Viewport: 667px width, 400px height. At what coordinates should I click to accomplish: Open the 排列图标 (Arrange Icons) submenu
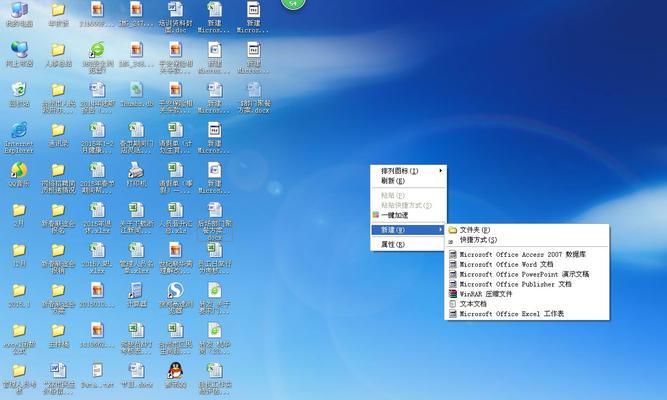point(408,171)
